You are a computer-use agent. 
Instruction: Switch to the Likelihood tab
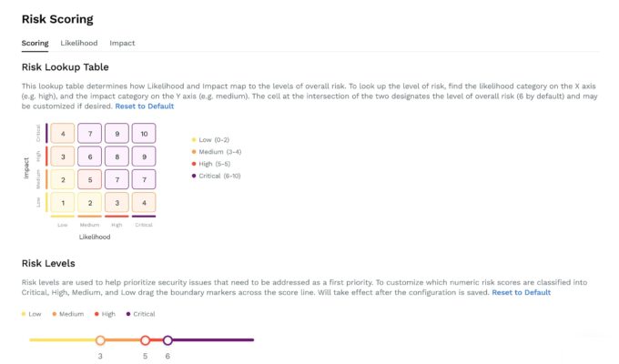(79, 43)
